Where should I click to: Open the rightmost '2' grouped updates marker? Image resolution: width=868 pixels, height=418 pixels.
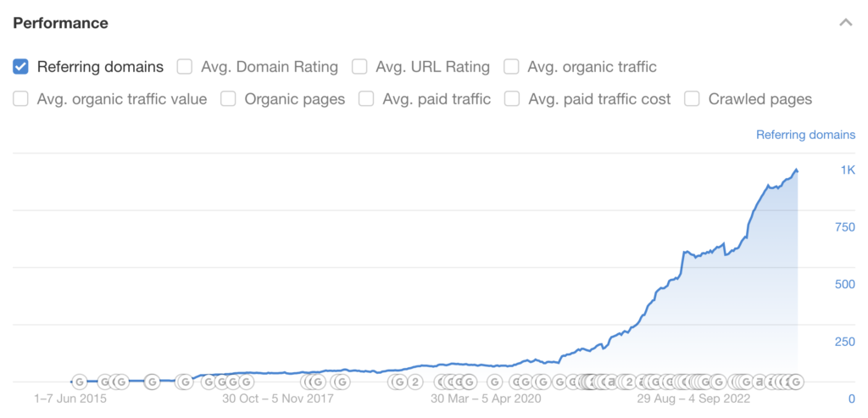pyautogui.click(x=629, y=382)
